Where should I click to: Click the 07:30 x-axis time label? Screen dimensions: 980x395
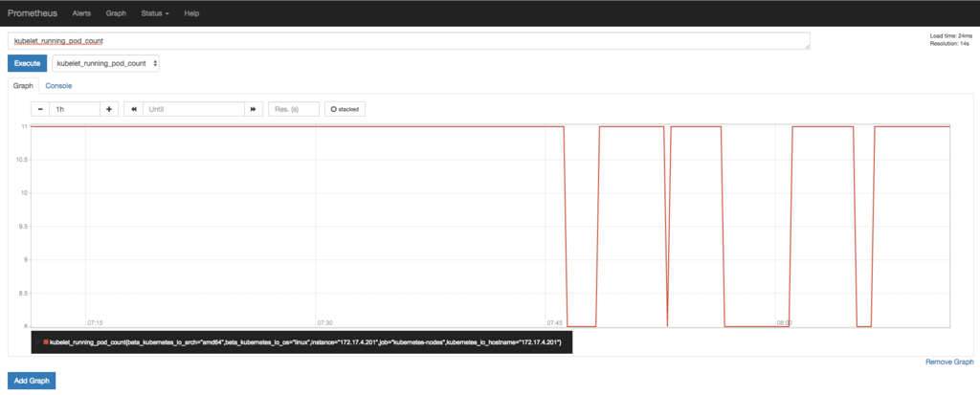pyautogui.click(x=325, y=322)
